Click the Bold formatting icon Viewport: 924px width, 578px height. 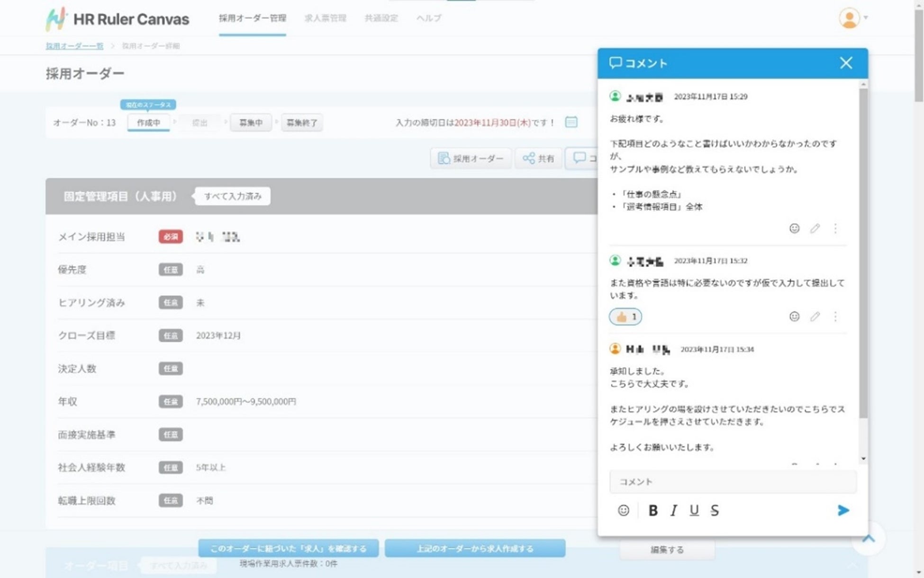coord(652,510)
